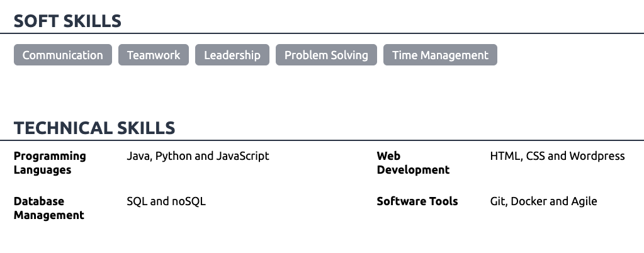
Task: Click the Communication skill tag
Action: pyautogui.click(x=62, y=55)
